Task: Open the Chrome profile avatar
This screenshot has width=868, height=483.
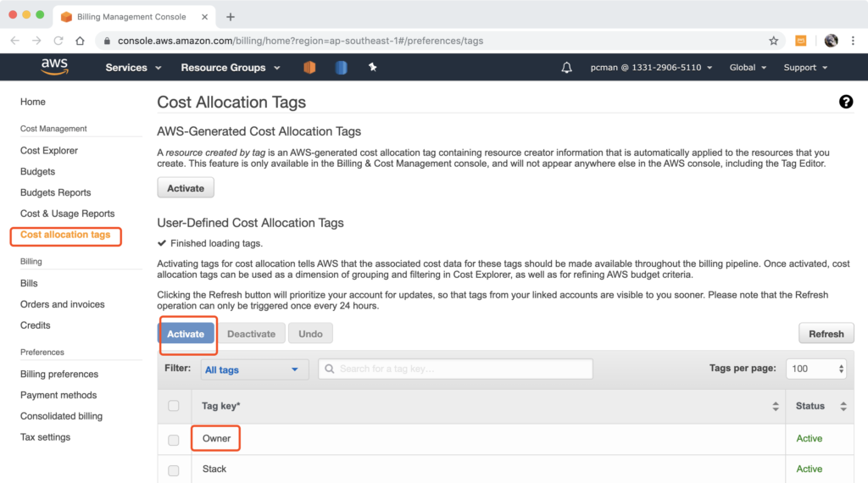Action: [x=831, y=41]
